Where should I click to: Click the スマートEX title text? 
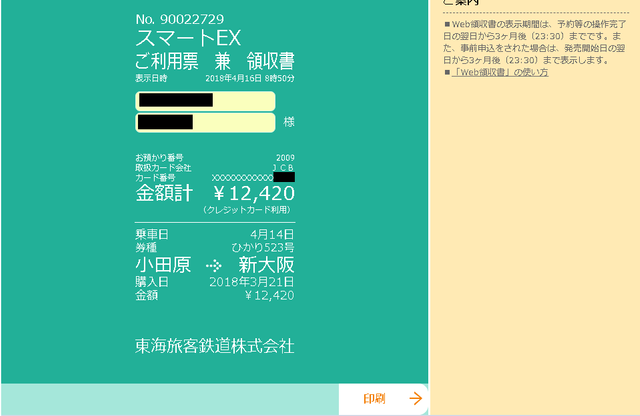coord(188,38)
